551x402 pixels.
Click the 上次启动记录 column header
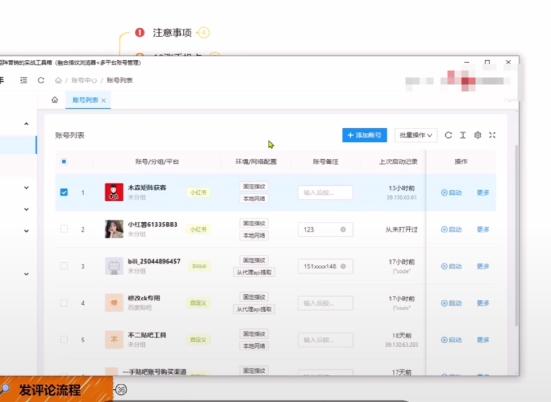pyautogui.click(x=398, y=162)
